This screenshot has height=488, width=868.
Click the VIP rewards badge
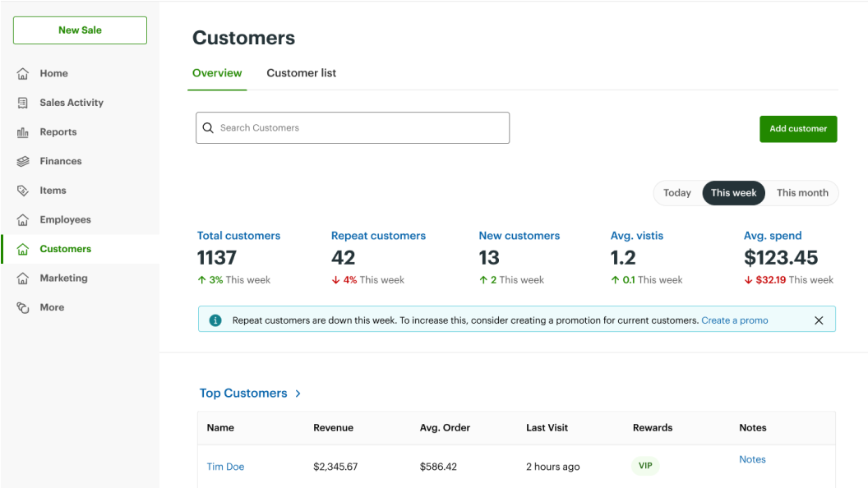coord(645,466)
